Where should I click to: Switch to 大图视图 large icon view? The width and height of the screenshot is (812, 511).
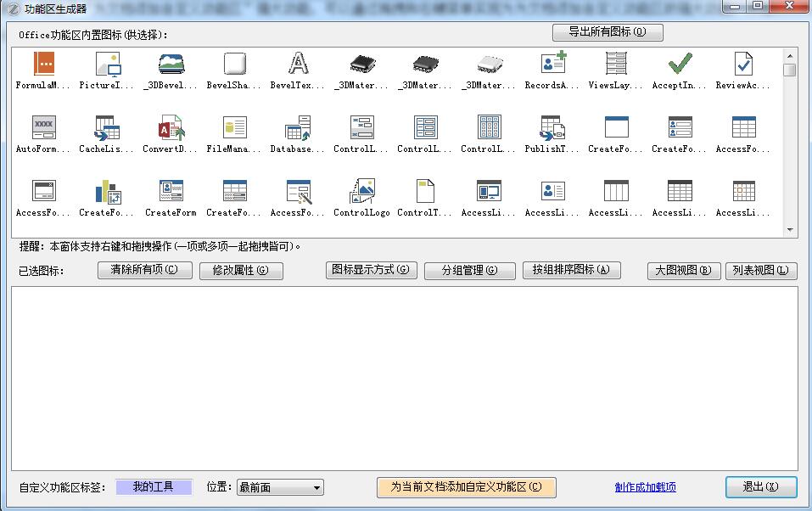click(x=683, y=271)
